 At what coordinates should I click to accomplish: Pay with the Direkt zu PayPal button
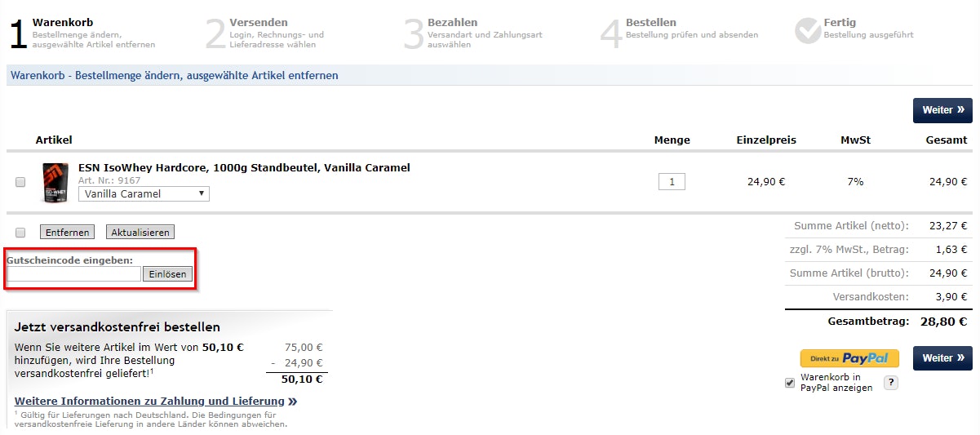[849, 358]
